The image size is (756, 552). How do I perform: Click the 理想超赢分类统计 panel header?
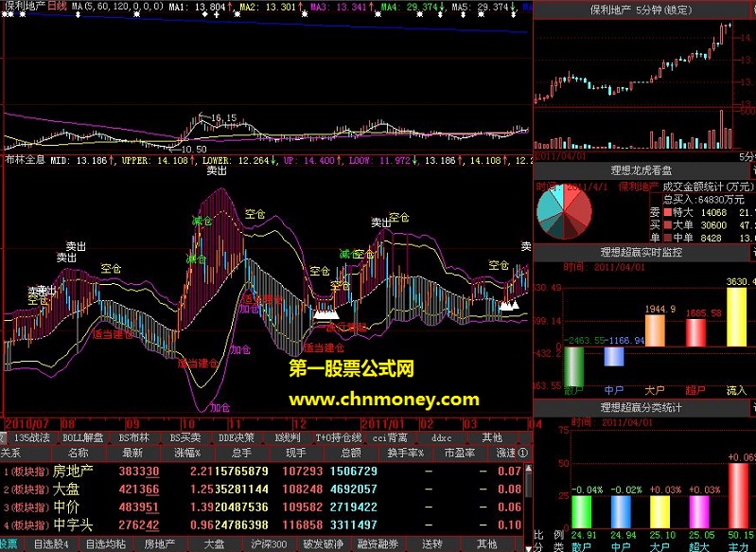tap(642, 407)
